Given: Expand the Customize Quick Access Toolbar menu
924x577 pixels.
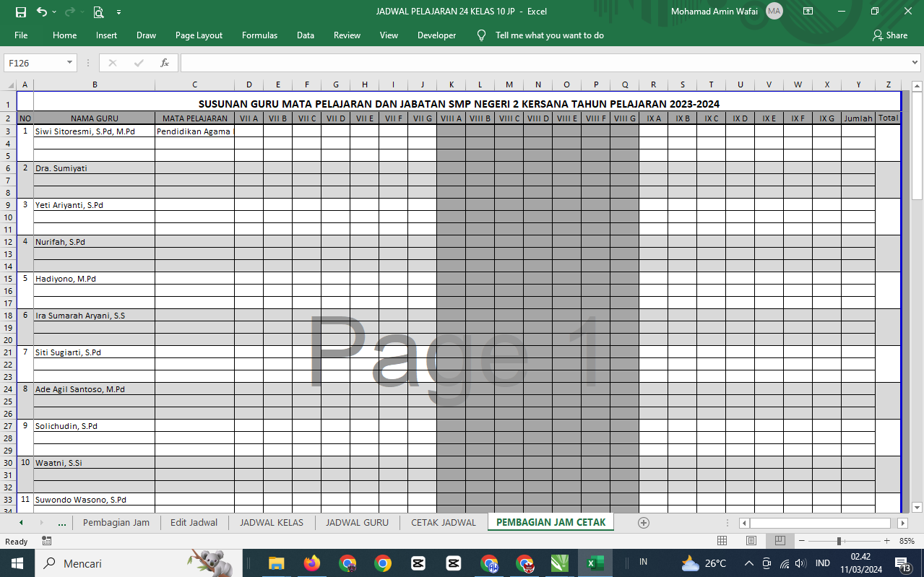Looking at the screenshot, I should point(118,12).
